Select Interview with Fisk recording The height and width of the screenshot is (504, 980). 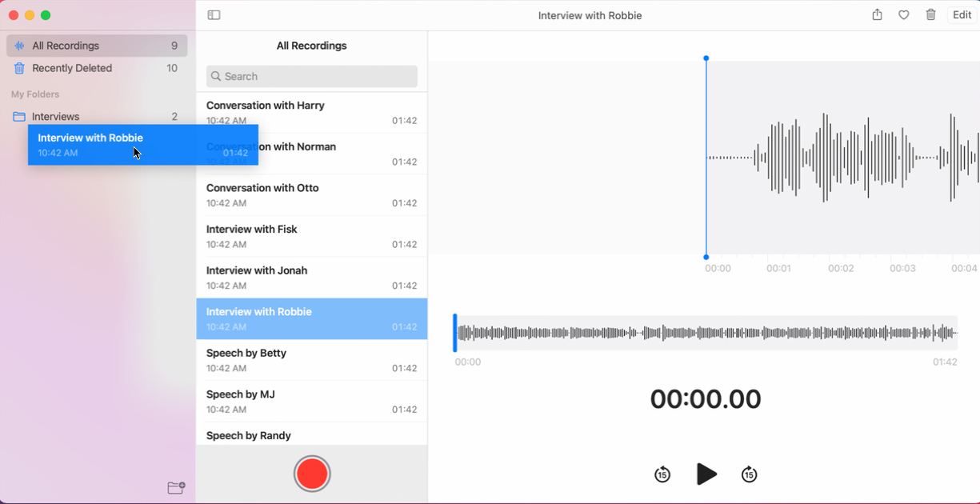(311, 236)
